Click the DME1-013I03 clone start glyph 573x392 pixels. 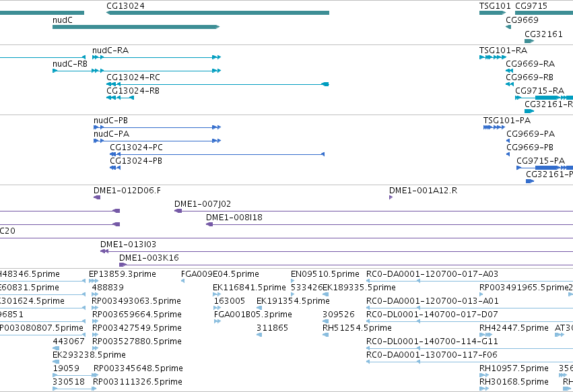click(104, 251)
